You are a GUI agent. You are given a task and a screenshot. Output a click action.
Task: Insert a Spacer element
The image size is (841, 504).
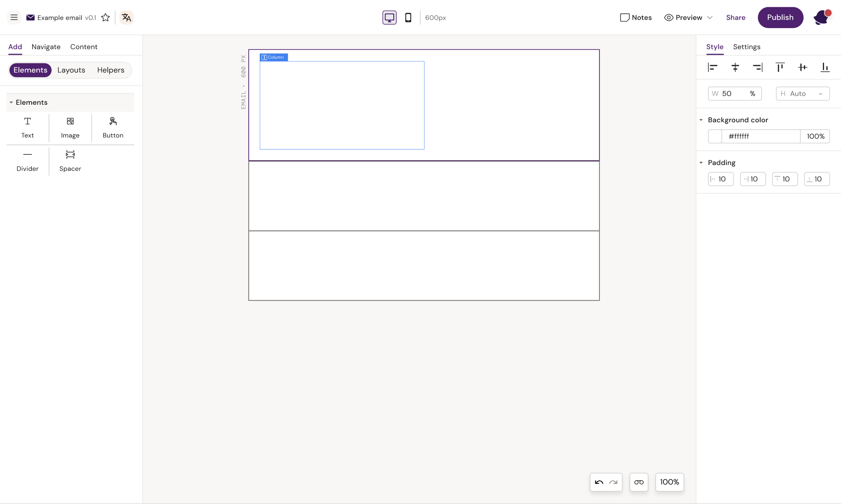[x=70, y=161]
